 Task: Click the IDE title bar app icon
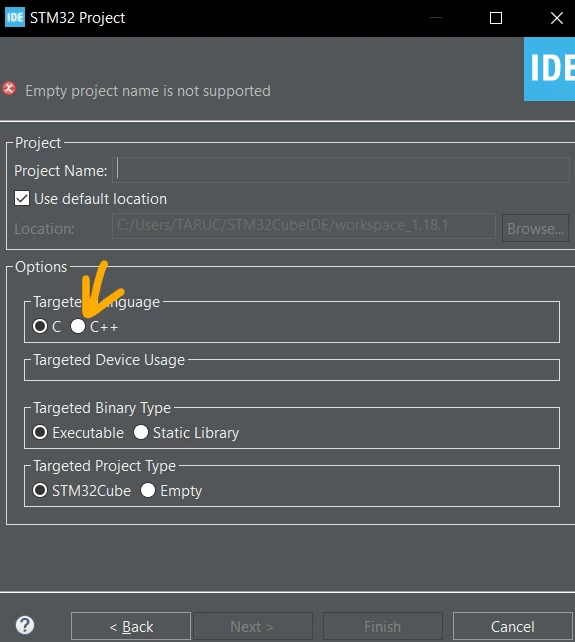15,17
